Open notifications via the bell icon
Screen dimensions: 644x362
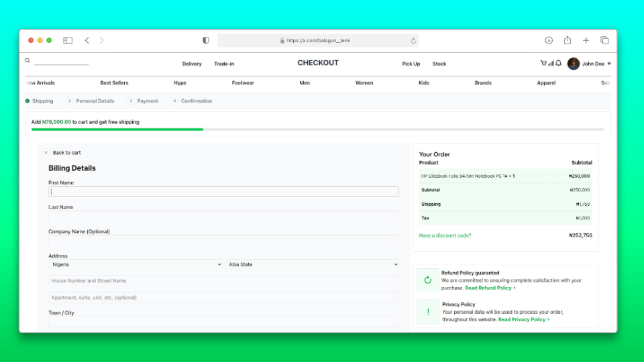click(x=559, y=64)
